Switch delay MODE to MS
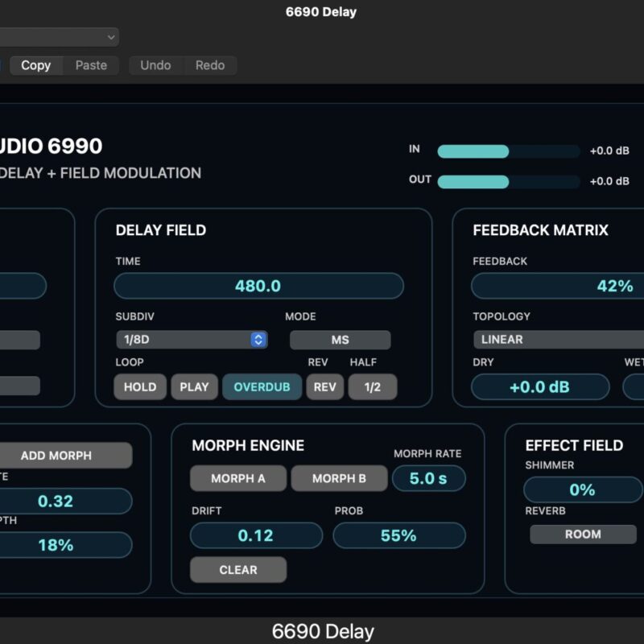 (x=340, y=340)
